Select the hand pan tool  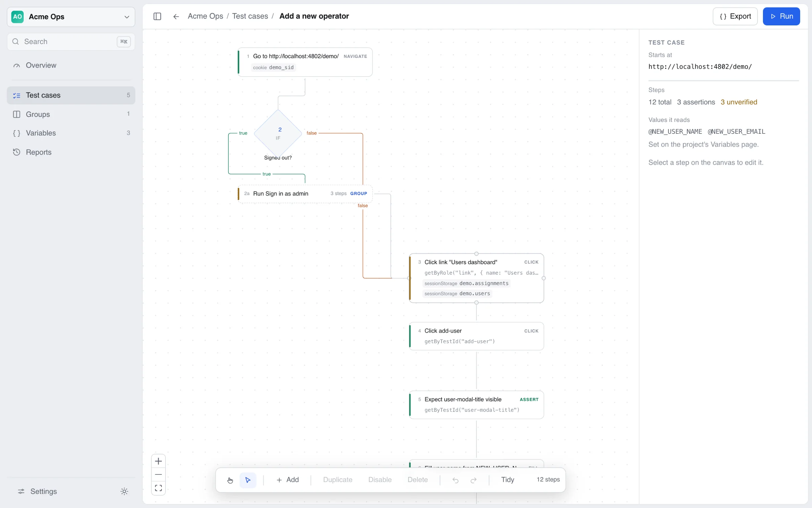tap(230, 480)
